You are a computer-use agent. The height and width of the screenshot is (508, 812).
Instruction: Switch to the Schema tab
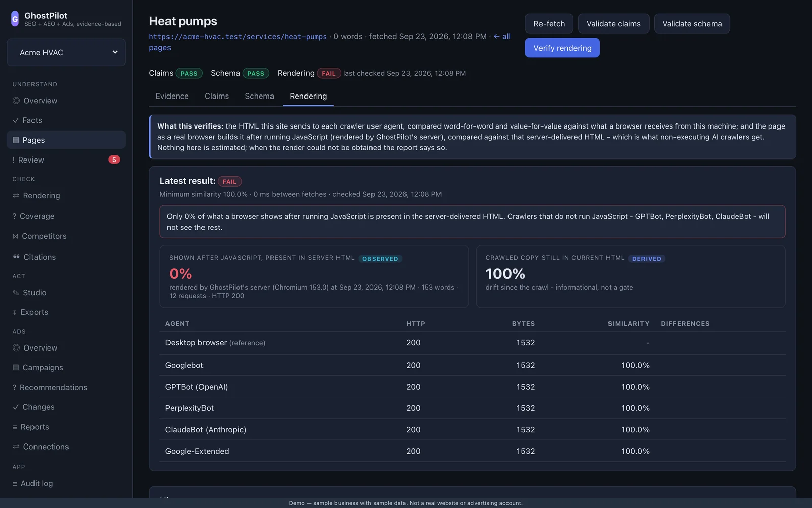point(259,96)
